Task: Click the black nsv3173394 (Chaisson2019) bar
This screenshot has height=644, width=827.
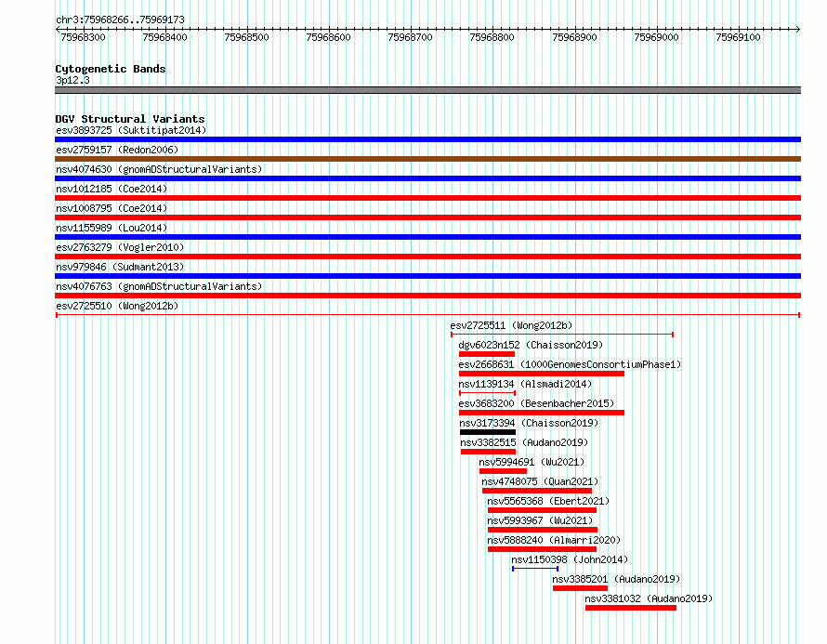Action: [x=488, y=432]
